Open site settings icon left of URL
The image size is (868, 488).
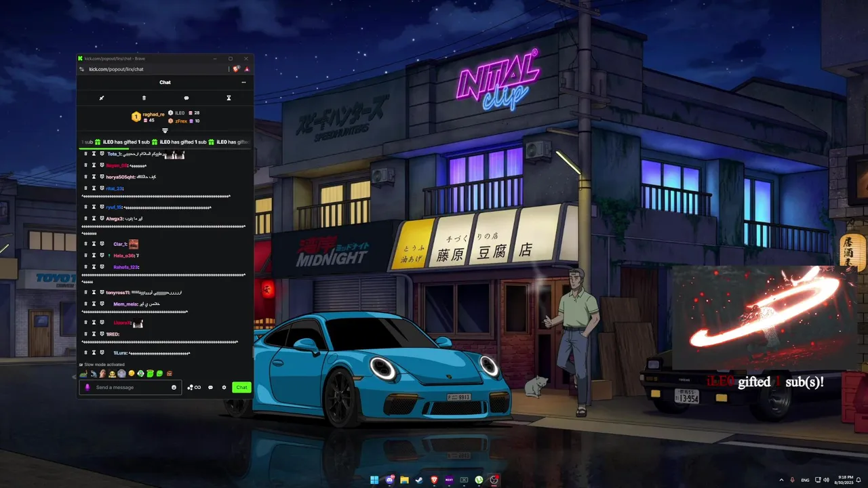pyautogui.click(x=81, y=69)
